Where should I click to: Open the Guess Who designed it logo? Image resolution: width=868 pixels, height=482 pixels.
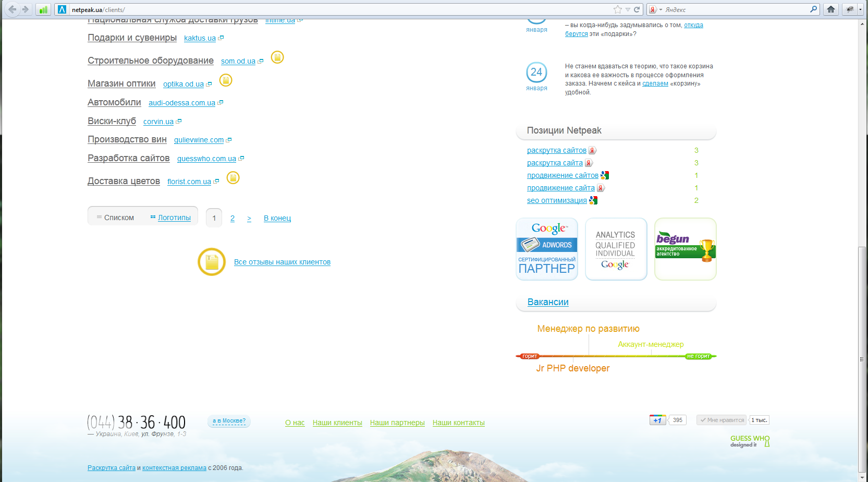click(x=750, y=441)
